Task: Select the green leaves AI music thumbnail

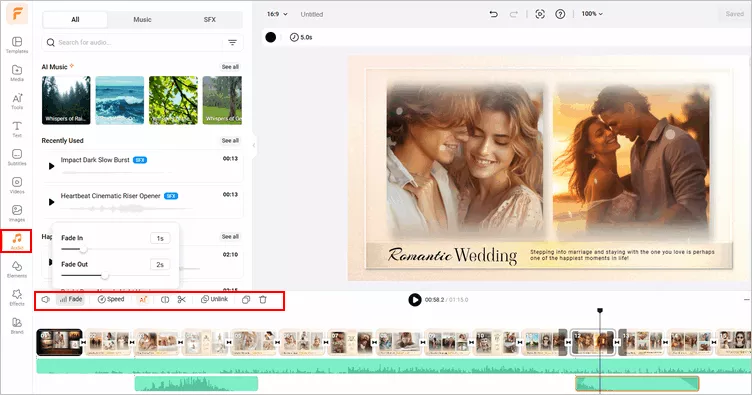Action: (173, 100)
